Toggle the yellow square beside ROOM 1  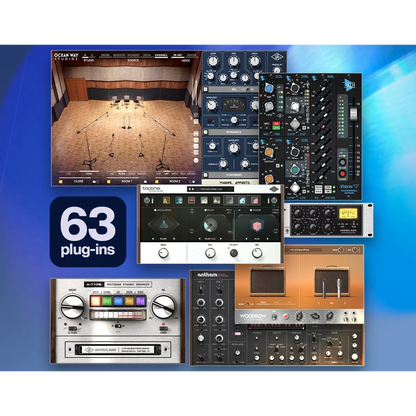click(109, 181)
